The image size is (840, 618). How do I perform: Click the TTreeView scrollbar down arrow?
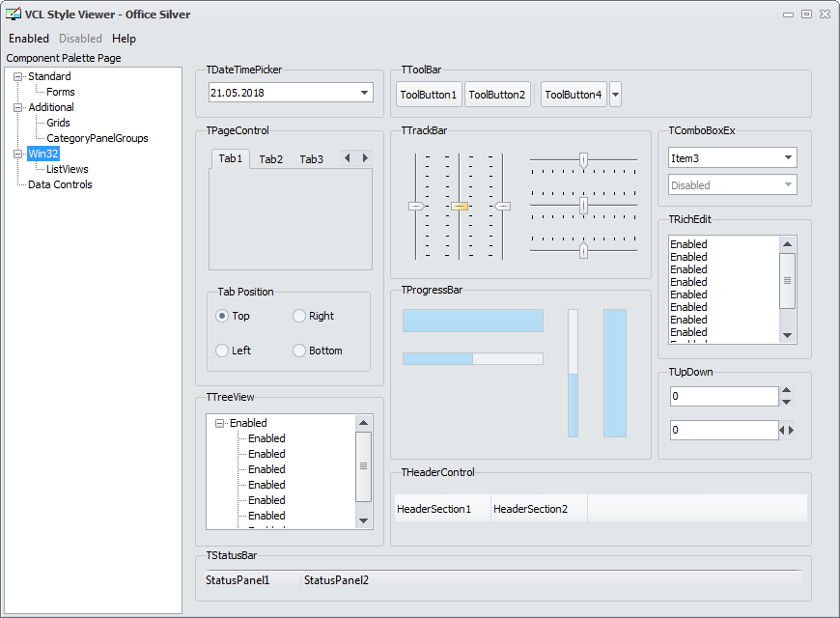(363, 521)
